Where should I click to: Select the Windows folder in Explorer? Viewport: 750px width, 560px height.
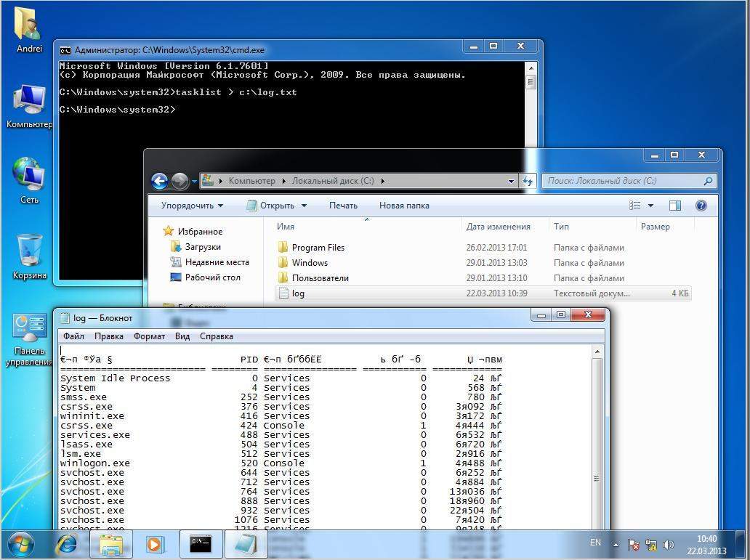pos(310,263)
